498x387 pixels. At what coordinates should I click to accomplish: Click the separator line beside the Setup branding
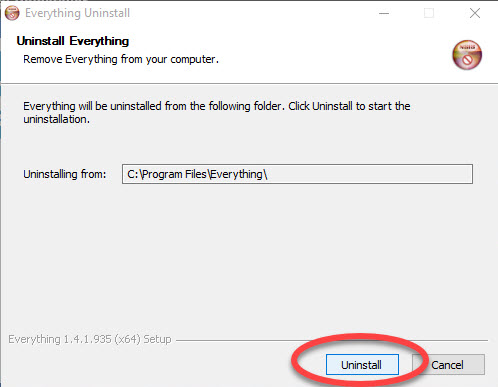click(x=332, y=340)
